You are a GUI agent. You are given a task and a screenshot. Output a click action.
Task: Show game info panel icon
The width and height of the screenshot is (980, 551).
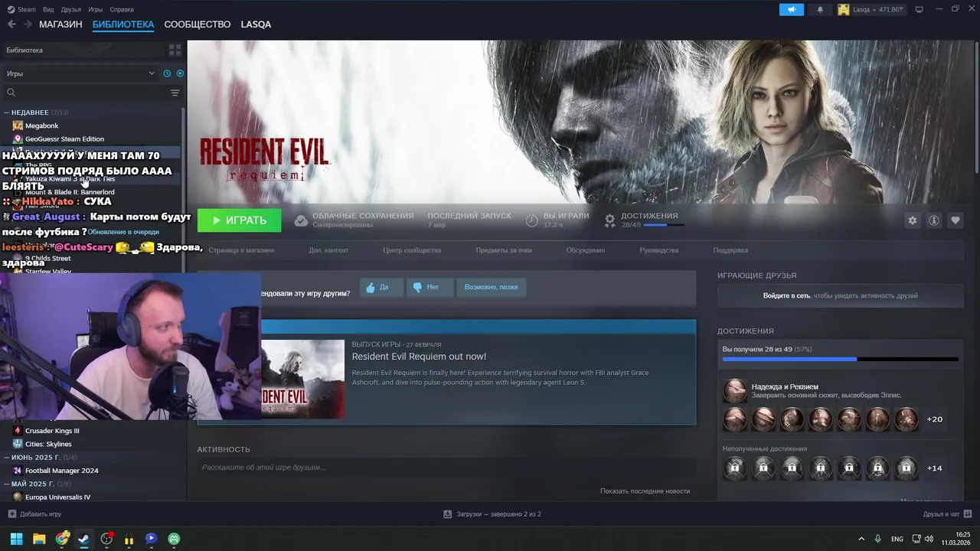[x=933, y=220]
